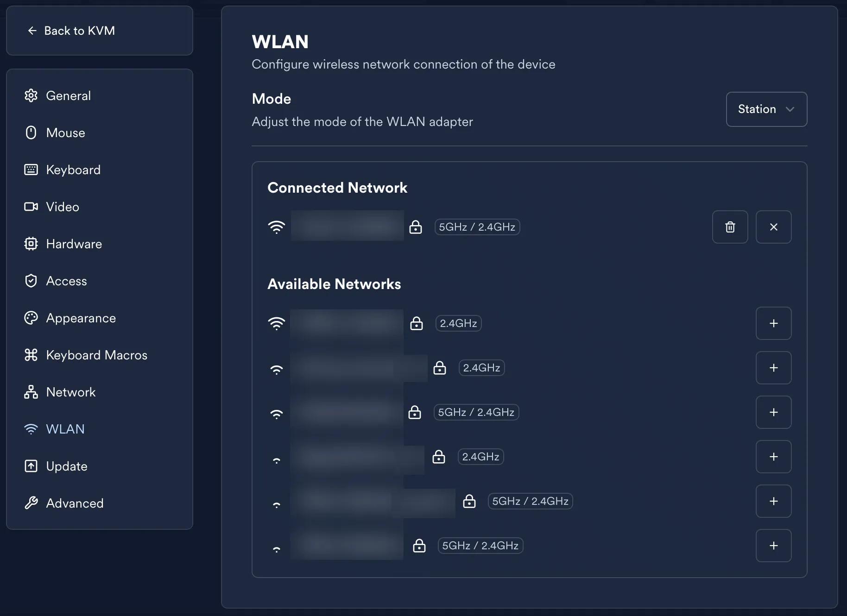The image size is (847, 616).
Task: Click the Appearance palette icon
Action: click(x=31, y=318)
